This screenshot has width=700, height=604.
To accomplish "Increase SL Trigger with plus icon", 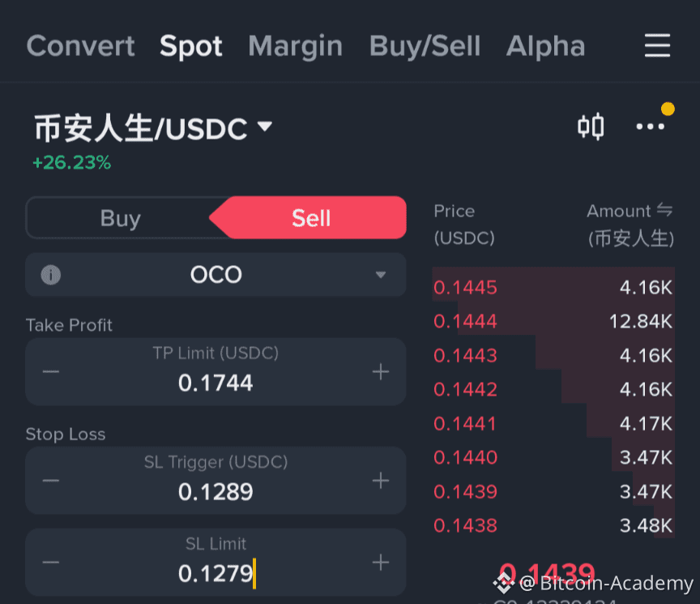I will point(380,481).
